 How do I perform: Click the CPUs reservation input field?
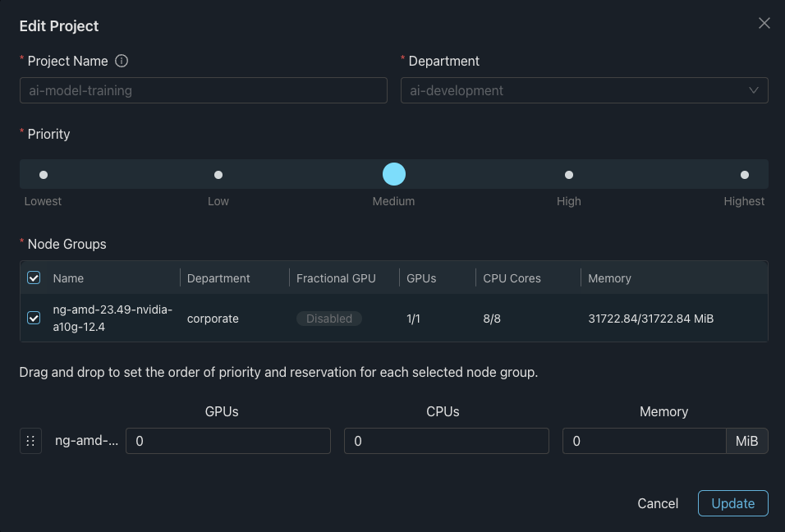(x=446, y=441)
